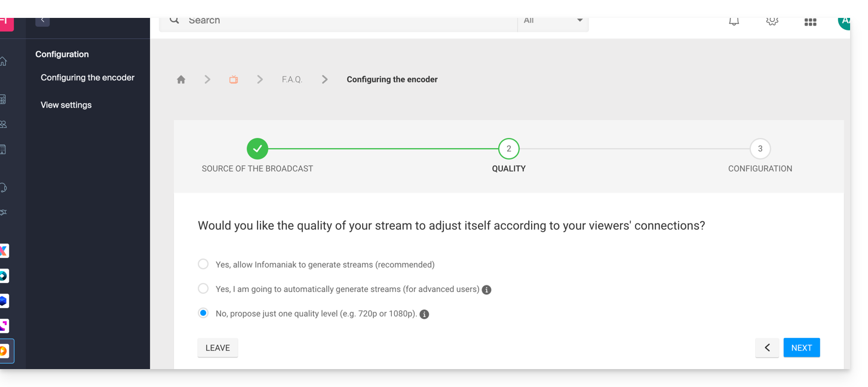Collapse the sidebar with the chevron button
This screenshot has height=387, width=868.
point(42,20)
